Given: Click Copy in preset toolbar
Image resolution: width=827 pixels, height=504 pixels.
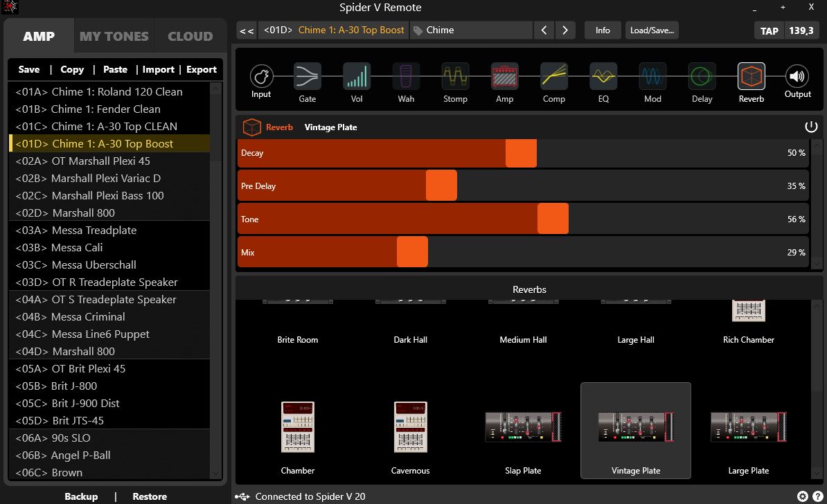Looking at the screenshot, I should pos(72,70).
